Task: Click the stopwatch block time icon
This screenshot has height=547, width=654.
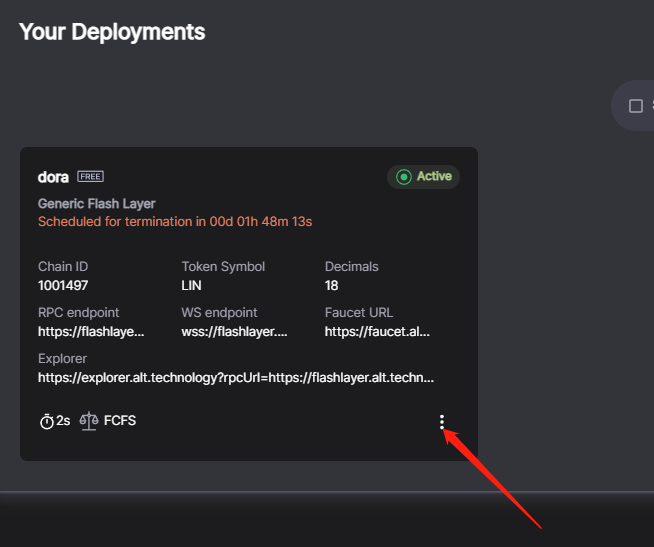Action: pyautogui.click(x=47, y=421)
